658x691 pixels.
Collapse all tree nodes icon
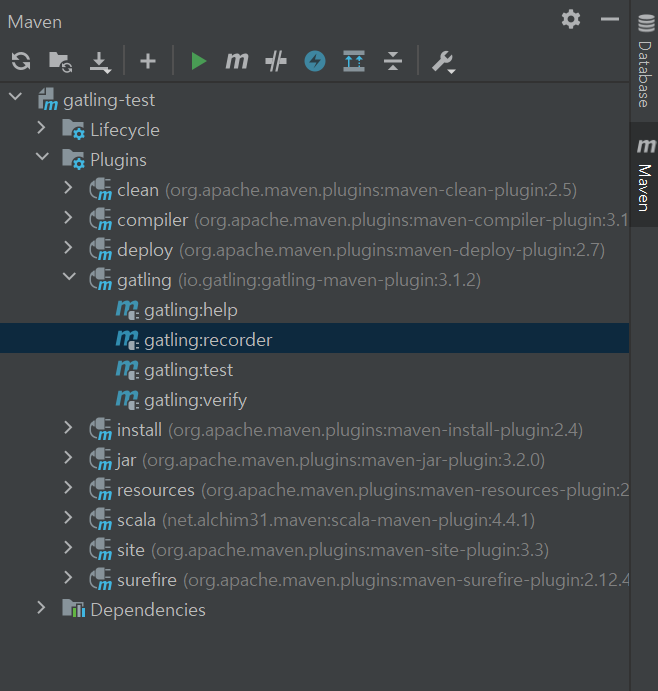tap(393, 61)
